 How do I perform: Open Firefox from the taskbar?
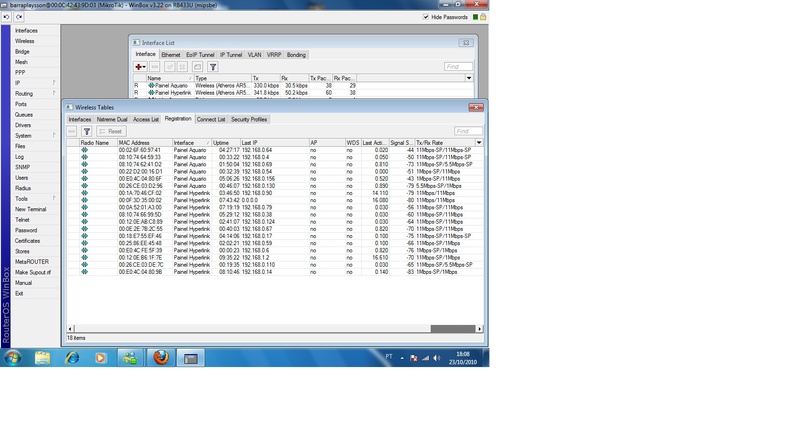click(161, 358)
